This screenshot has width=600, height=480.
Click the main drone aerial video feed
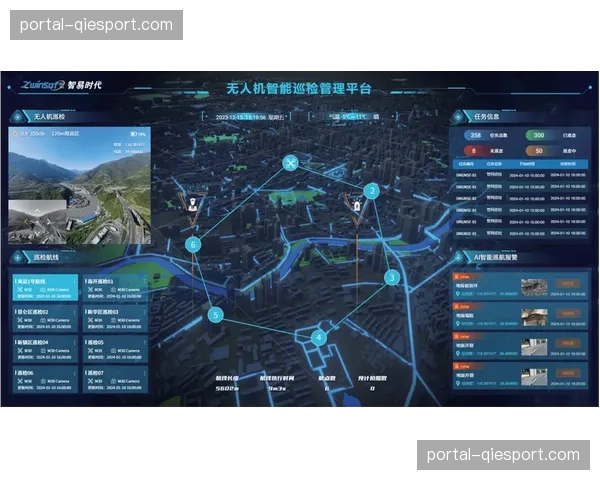pyautogui.click(x=80, y=185)
